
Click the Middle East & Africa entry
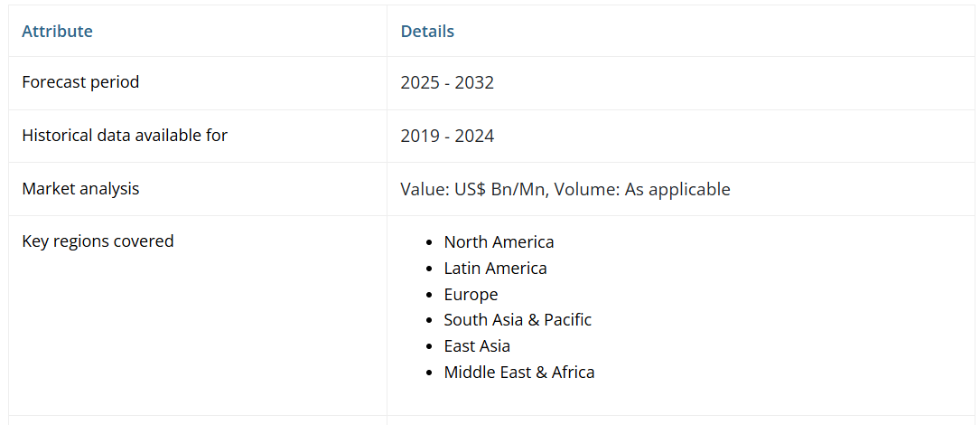coord(519,373)
